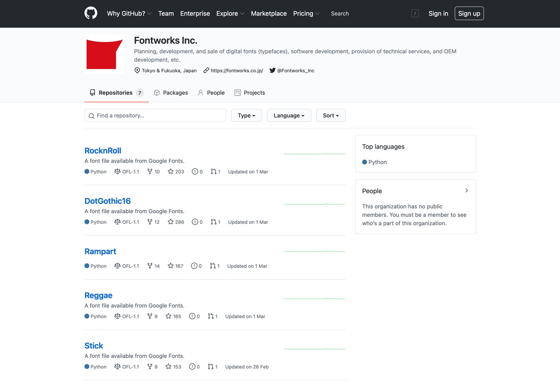Viewport: 560px width, 392px height.
Task: Open the issues count for Stick
Action: (x=194, y=367)
